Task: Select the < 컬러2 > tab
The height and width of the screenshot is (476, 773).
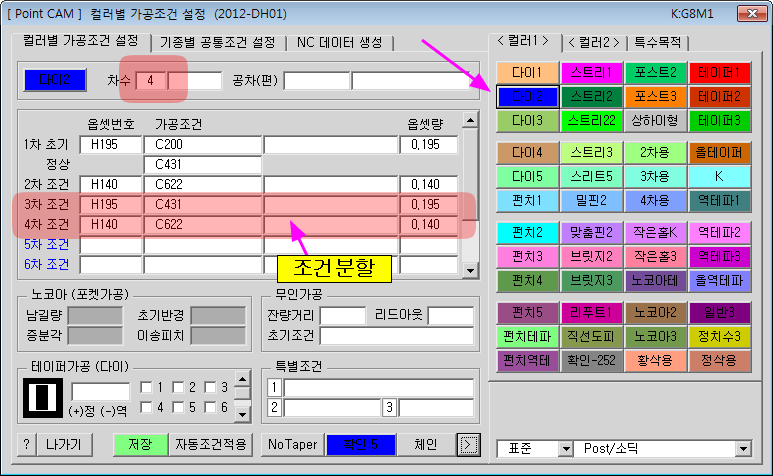Action: point(594,43)
